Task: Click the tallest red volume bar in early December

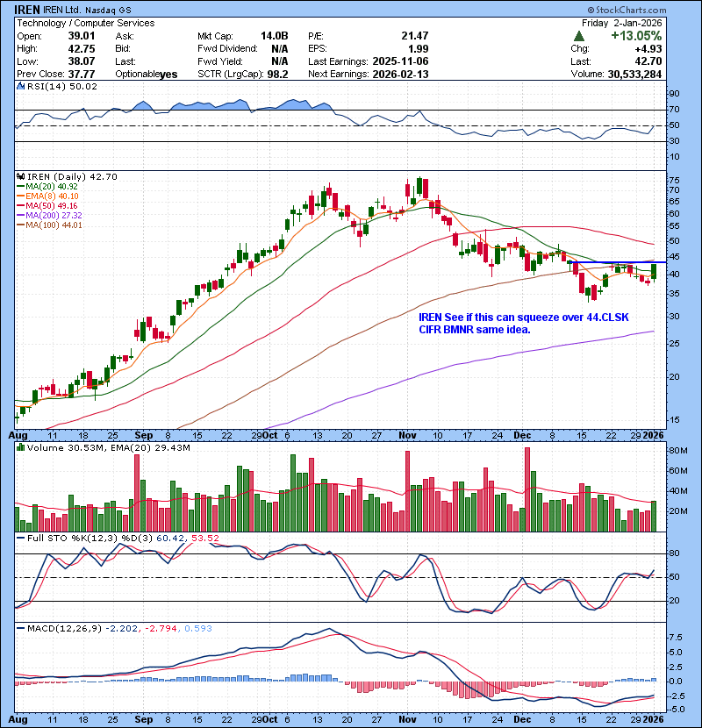Action: coord(526,489)
